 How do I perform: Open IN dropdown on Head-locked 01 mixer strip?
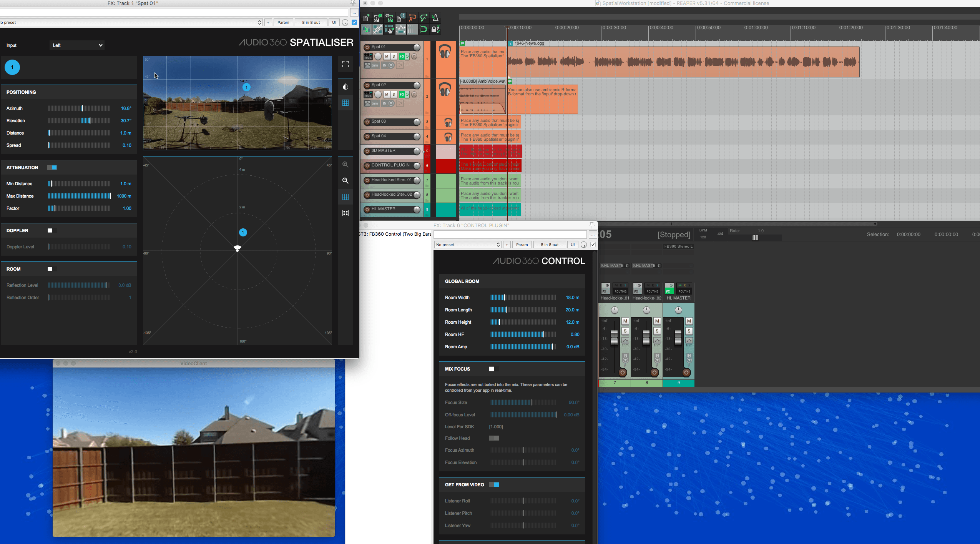point(625,358)
